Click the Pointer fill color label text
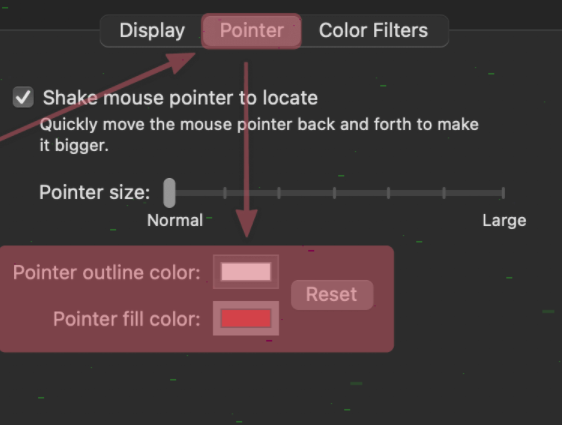Image resolution: width=562 pixels, height=425 pixels. click(127, 319)
